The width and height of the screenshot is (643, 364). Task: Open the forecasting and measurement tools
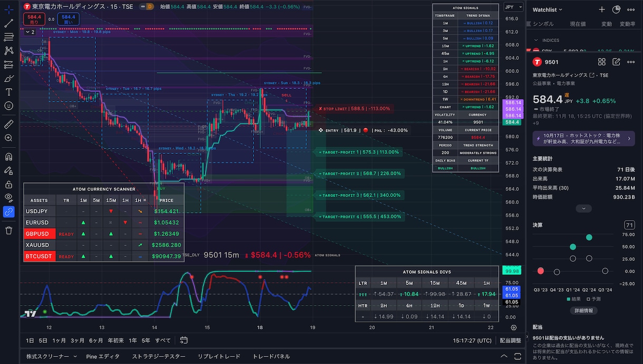(x=9, y=65)
